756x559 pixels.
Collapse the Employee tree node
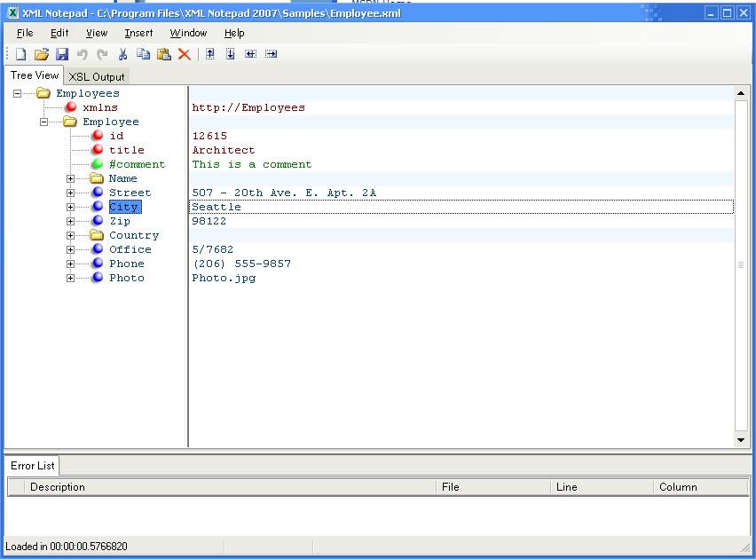click(x=44, y=122)
